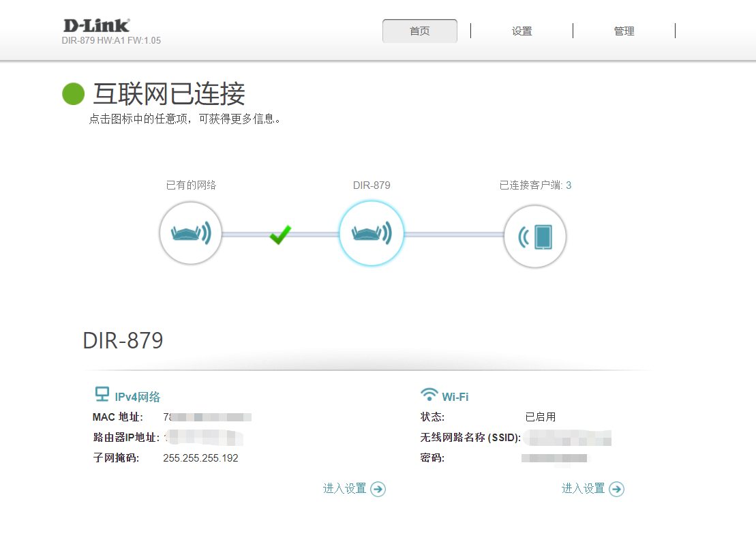Click the subnet mask value 255.255.255.192
Viewport: 756px width, 540px height.
(x=200, y=458)
